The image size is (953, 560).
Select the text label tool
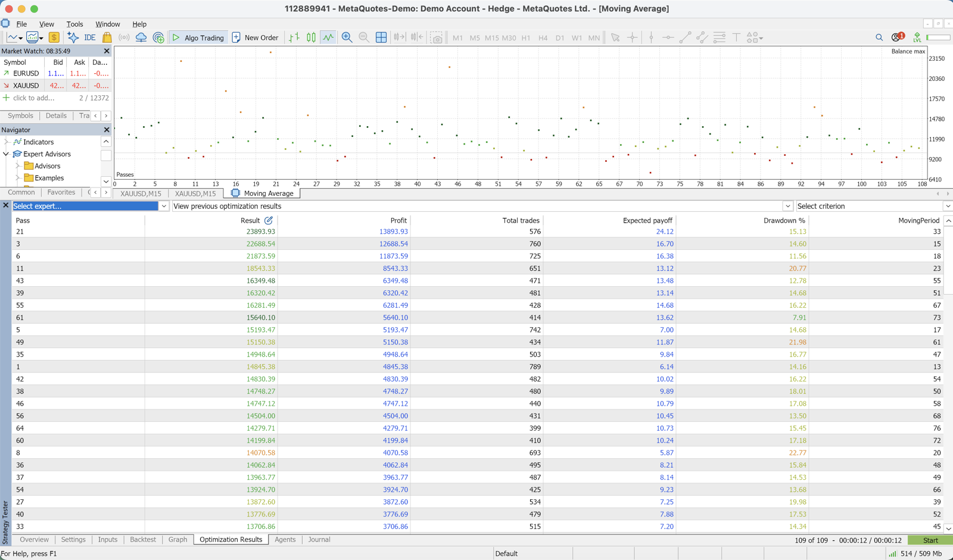click(x=736, y=37)
